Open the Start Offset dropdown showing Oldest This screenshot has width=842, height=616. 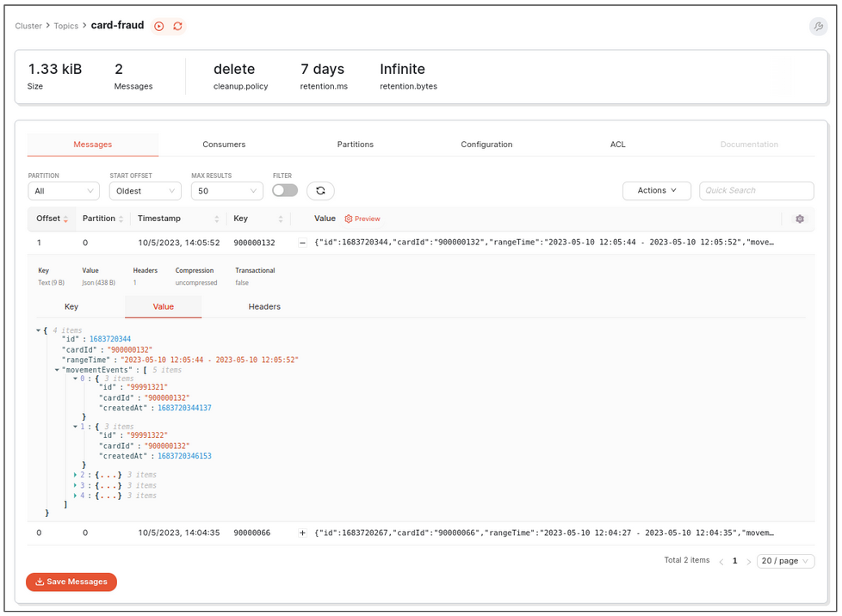click(x=145, y=190)
